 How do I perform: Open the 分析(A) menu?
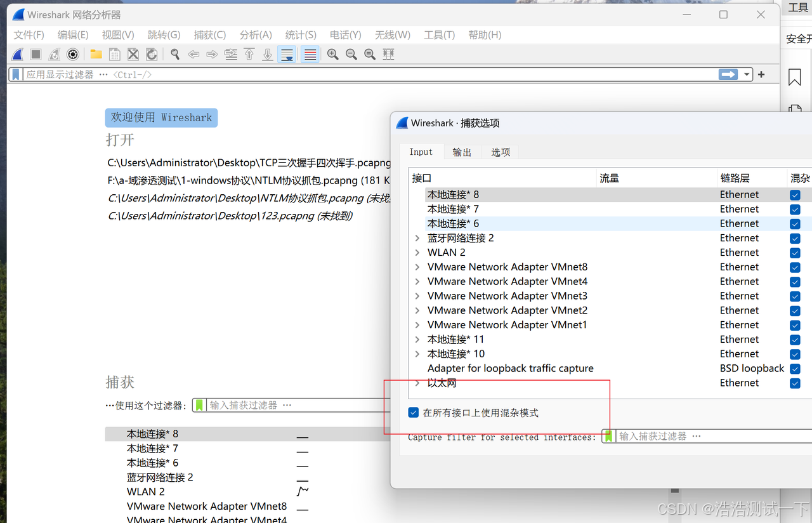256,35
